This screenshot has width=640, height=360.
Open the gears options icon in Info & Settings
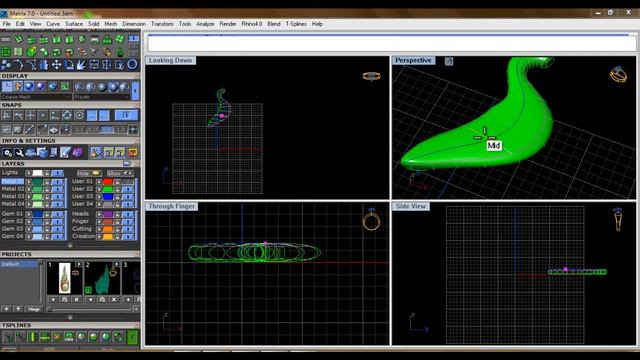[7, 153]
